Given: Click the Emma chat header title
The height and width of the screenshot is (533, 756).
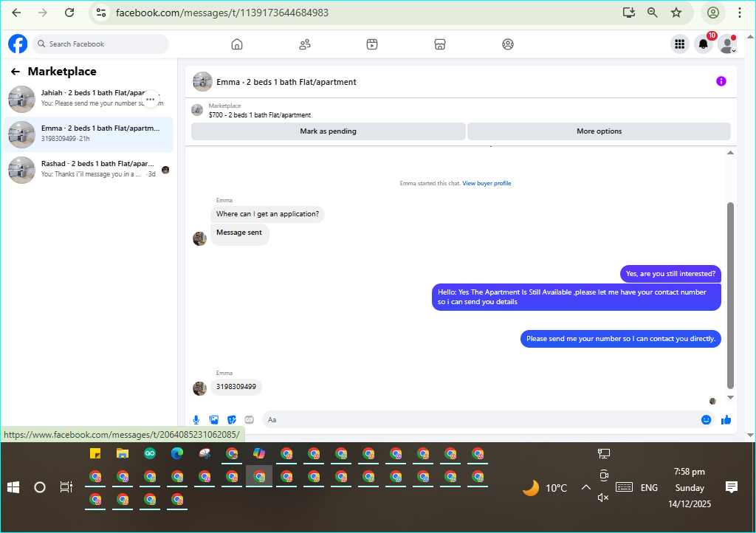Looking at the screenshot, I should pyautogui.click(x=286, y=82).
